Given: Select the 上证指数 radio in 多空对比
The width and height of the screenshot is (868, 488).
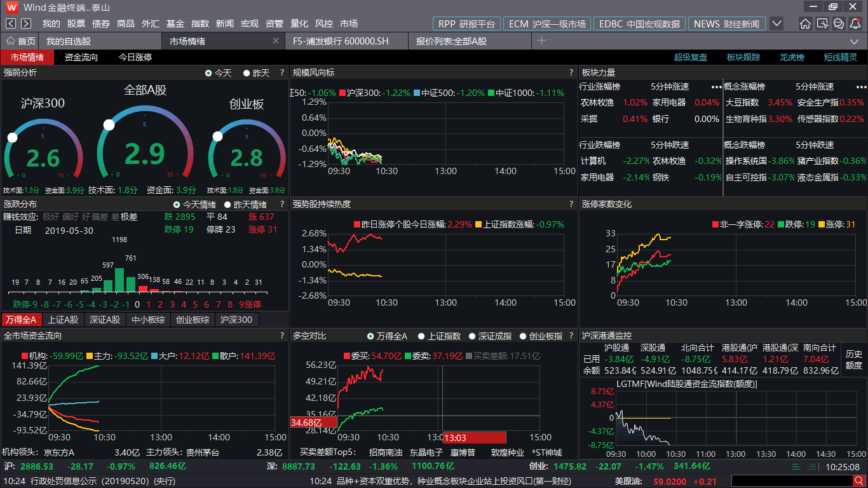Looking at the screenshot, I should pos(421,336).
